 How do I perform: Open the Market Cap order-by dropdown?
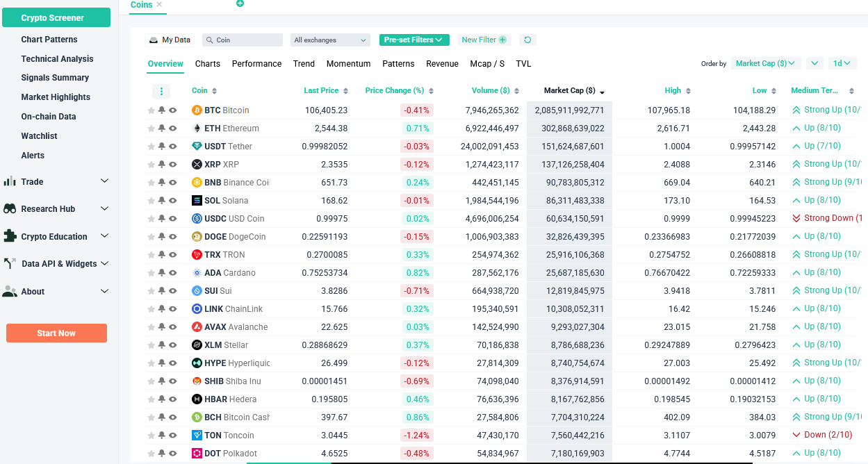point(766,63)
